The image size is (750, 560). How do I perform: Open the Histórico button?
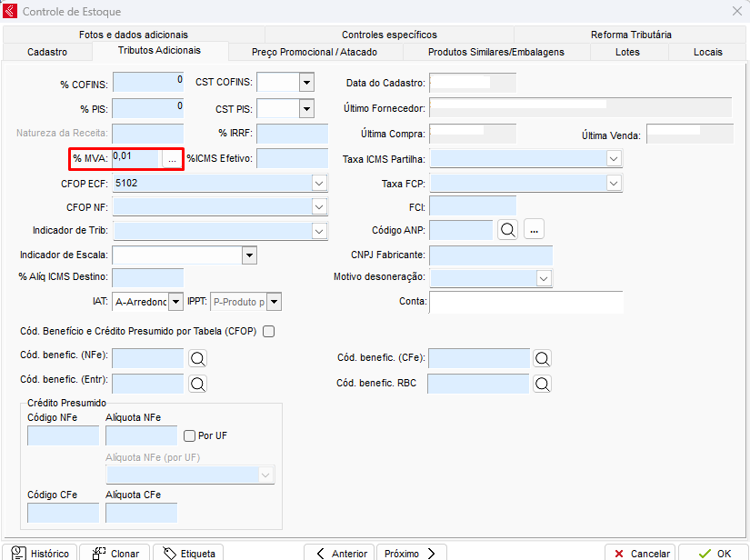(40, 553)
